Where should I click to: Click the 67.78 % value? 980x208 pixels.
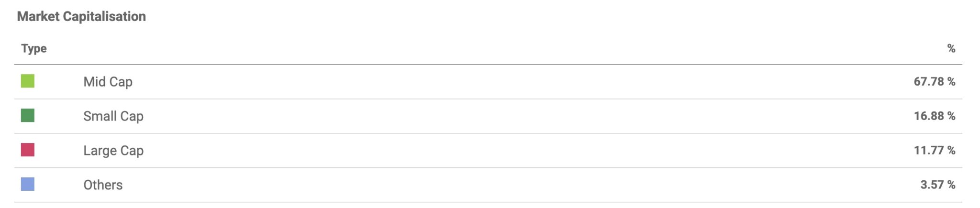point(935,82)
